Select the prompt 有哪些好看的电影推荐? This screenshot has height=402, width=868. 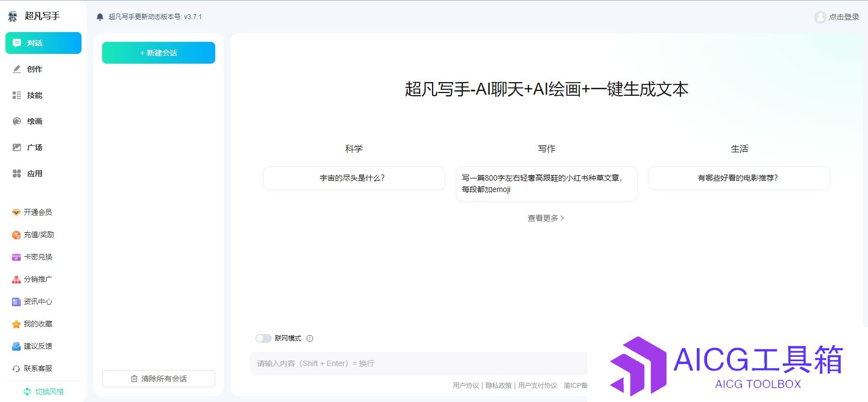[739, 178]
